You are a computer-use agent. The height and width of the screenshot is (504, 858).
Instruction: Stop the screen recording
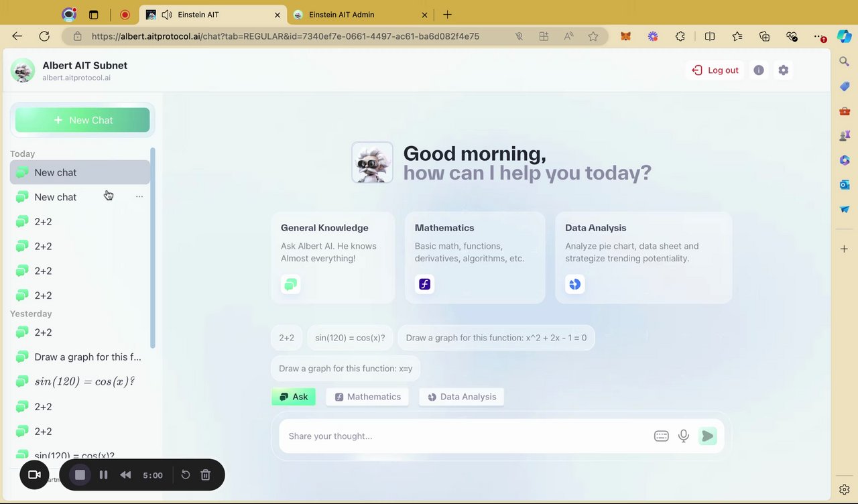click(x=80, y=475)
